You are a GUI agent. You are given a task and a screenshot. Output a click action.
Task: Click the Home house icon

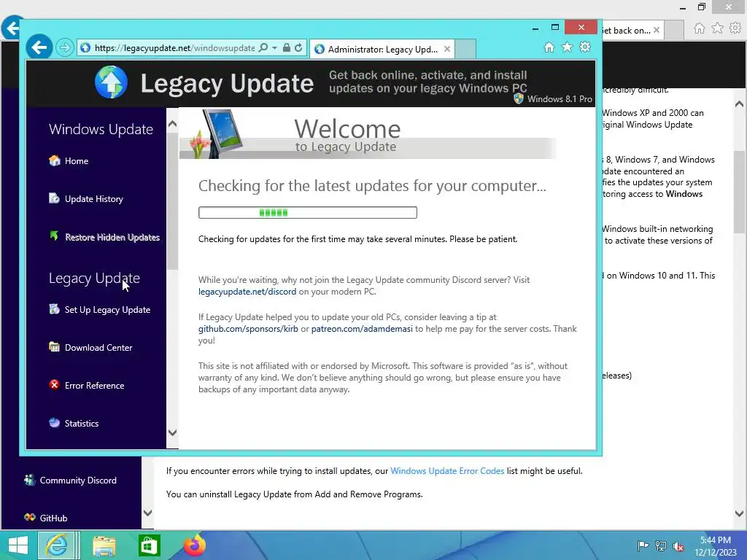point(54,160)
